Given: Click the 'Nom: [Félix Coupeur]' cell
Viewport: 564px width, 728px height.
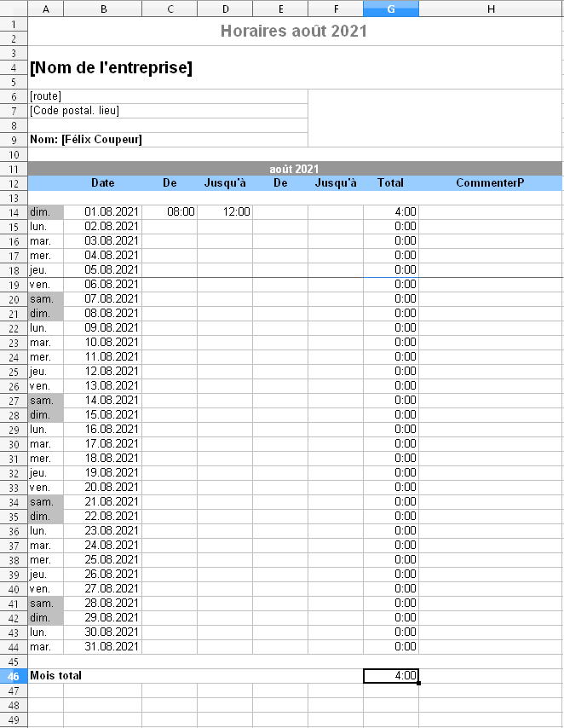Looking at the screenshot, I should point(168,139).
